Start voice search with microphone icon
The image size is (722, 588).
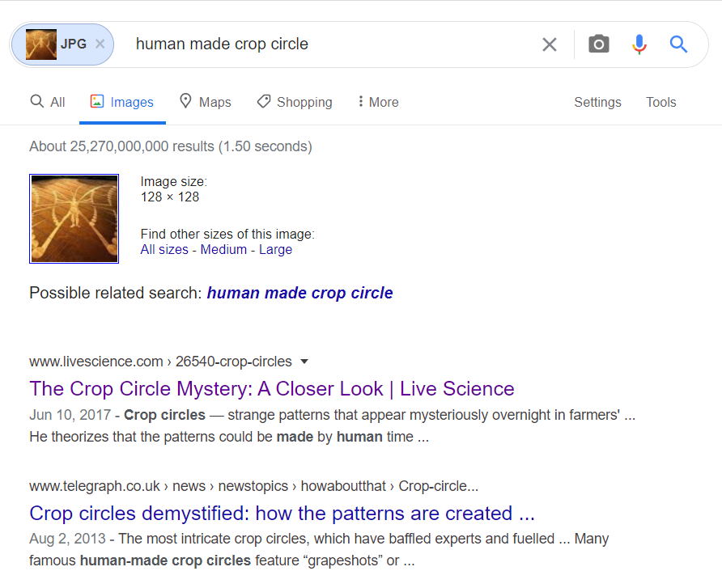(x=639, y=44)
